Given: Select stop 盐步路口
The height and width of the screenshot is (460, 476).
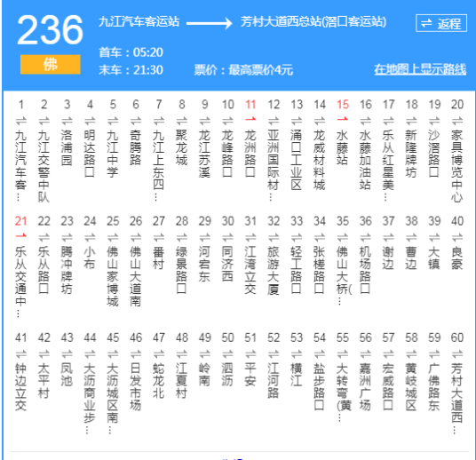Looking at the screenshot, I should click(x=320, y=387).
